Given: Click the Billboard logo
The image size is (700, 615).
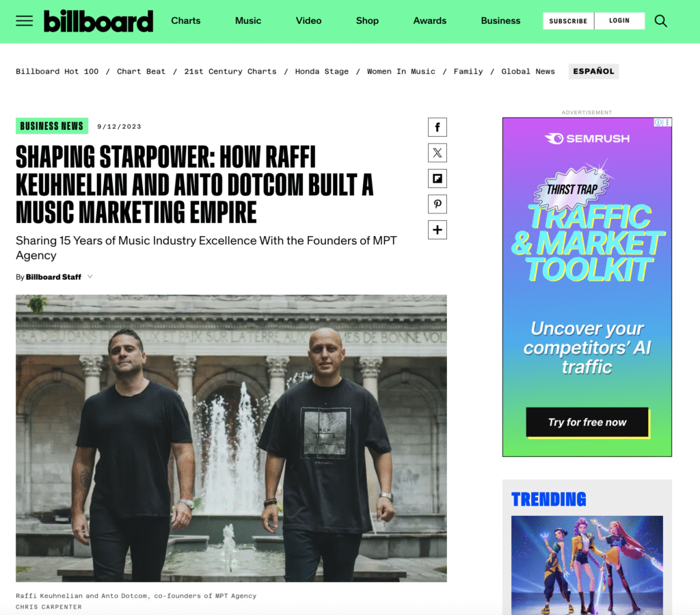Looking at the screenshot, I should tap(98, 21).
